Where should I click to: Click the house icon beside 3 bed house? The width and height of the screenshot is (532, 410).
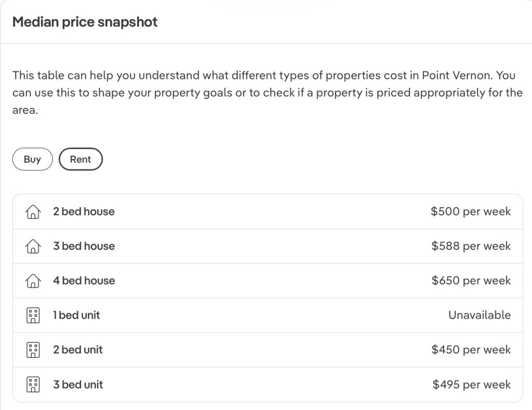33,246
